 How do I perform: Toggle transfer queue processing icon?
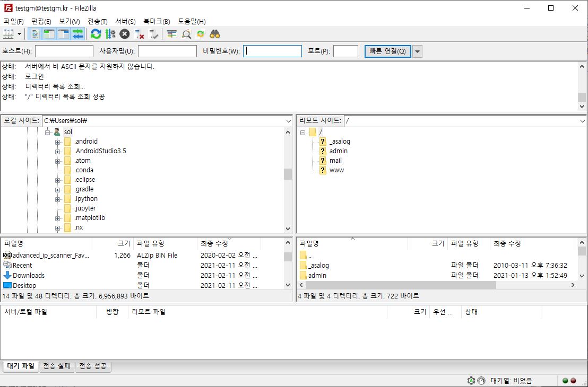110,34
